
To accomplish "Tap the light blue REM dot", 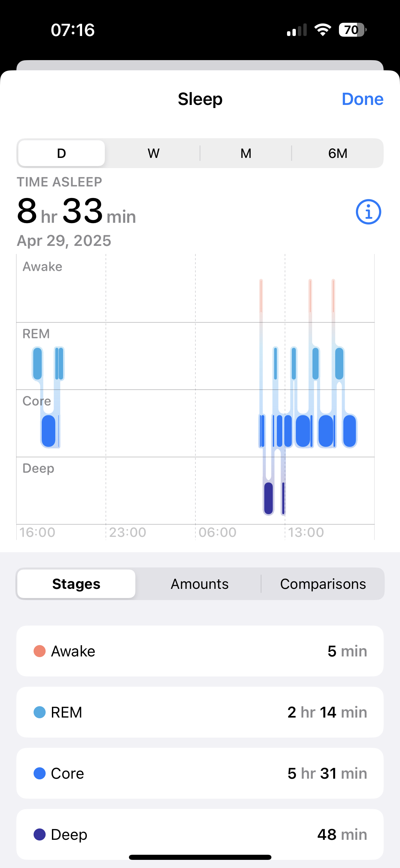I will (40, 712).
